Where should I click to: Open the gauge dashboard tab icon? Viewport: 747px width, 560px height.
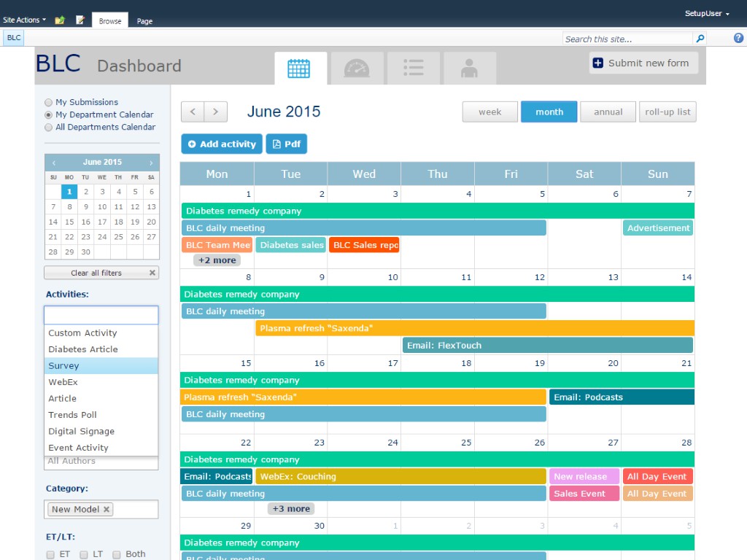coord(357,69)
